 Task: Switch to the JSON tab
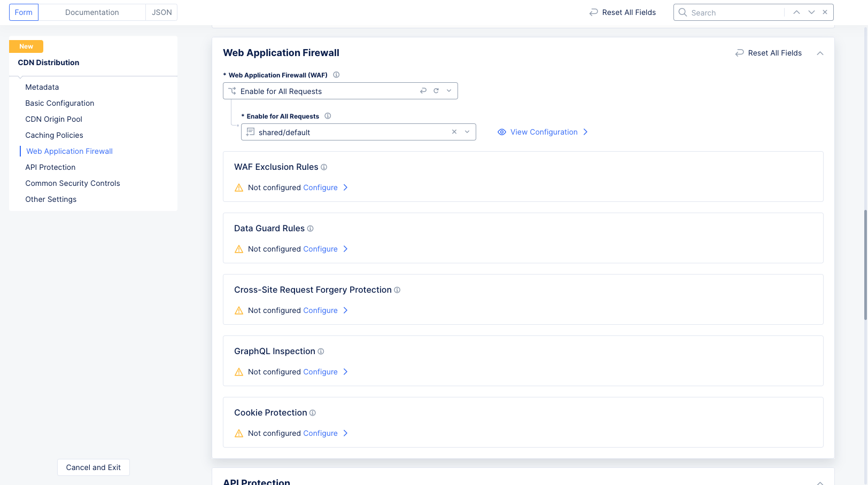click(161, 12)
